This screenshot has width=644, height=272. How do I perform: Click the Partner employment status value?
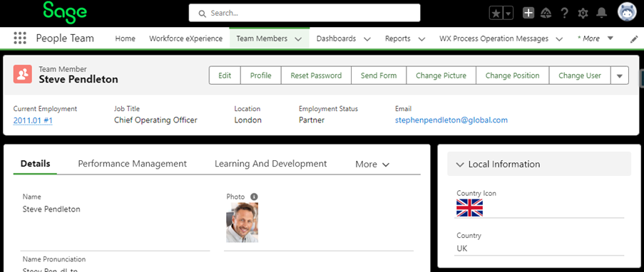(312, 120)
